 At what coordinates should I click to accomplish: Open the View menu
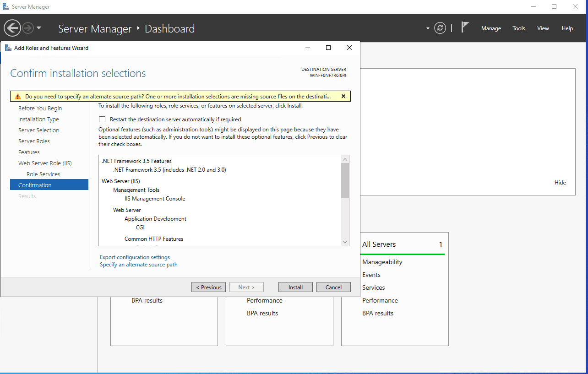tap(543, 28)
